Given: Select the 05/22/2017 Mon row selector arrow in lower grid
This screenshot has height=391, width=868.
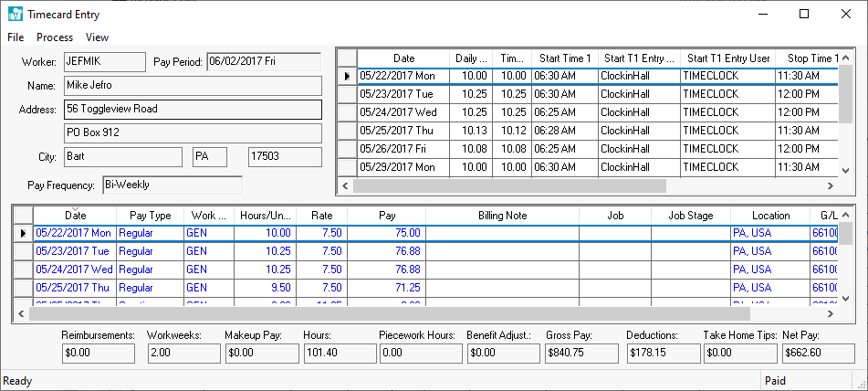Looking at the screenshot, I should (x=24, y=234).
